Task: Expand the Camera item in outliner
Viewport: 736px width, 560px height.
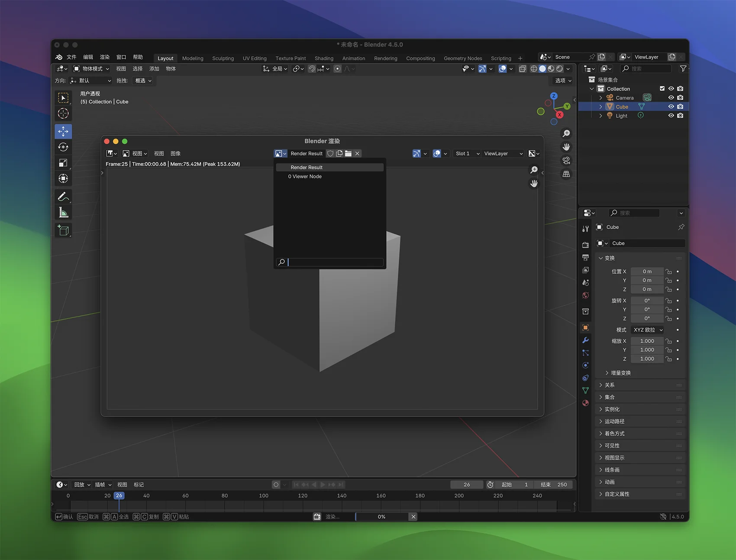Action: coord(601,98)
